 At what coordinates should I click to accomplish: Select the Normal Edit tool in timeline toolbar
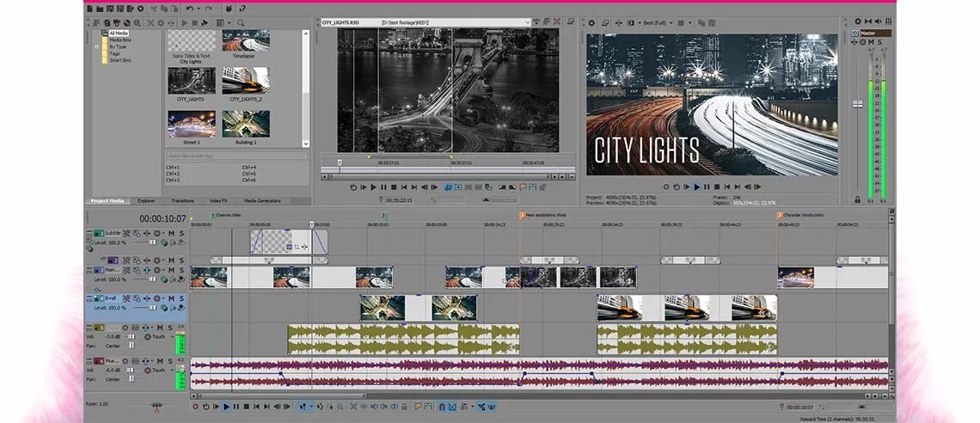tap(303, 407)
